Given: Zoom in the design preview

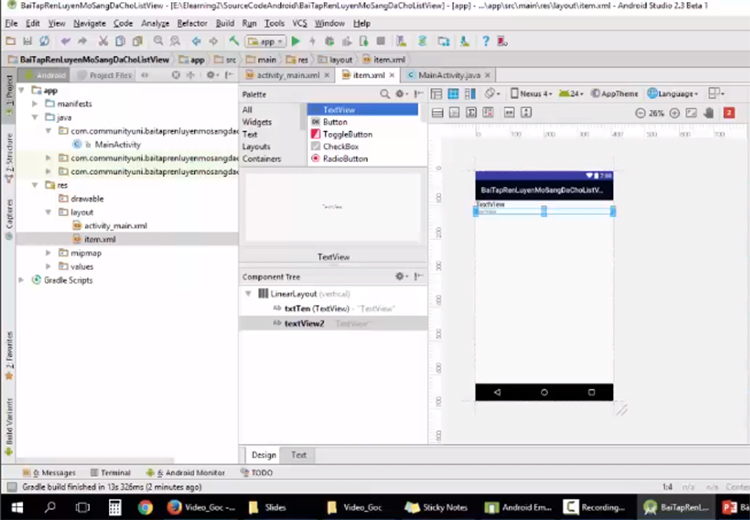Looking at the screenshot, I should click(x=675, y=113).
